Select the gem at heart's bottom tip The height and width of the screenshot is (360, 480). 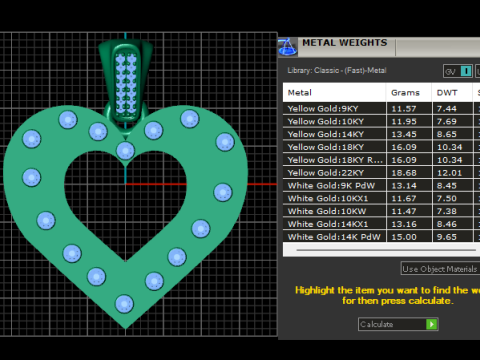click(x=124, y=304)
